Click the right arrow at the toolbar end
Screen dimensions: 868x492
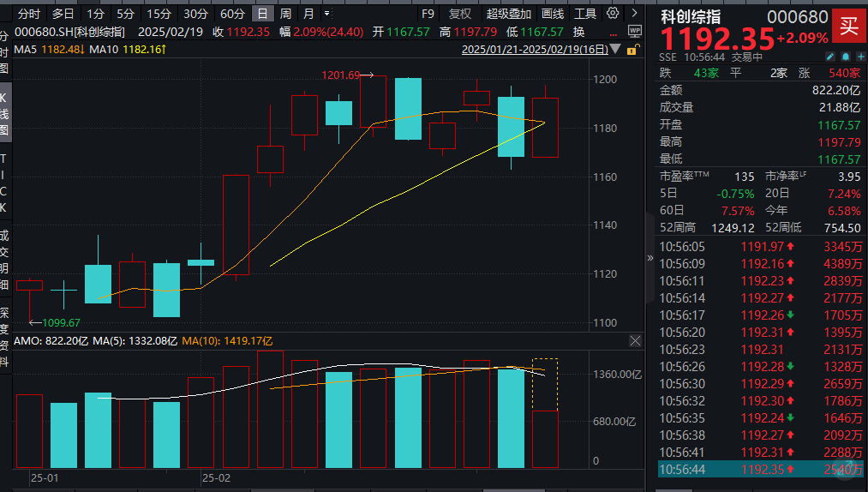[x=635, y=14]
